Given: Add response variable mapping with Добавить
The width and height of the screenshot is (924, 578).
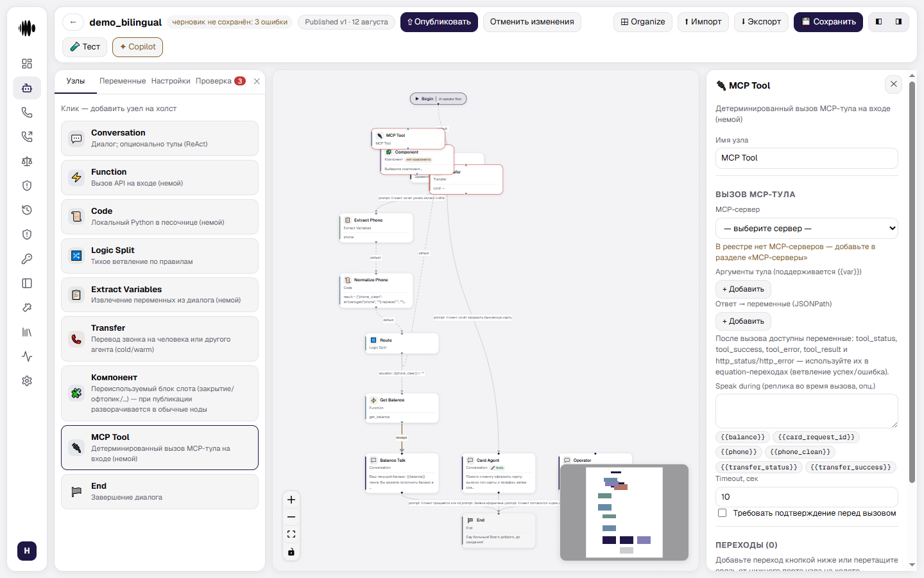Looking at the screenshot, I should point(743,321).
